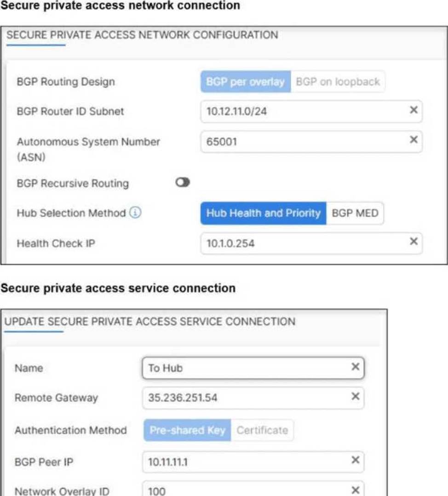The width and height of the screenshot is (448, 496).
Task: Clear the Network Overlay ID field
Action: coord(355,490)
